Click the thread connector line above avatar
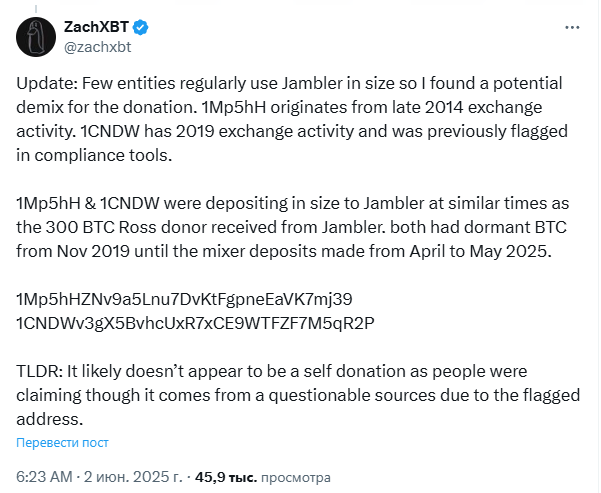 click(36, 8)
